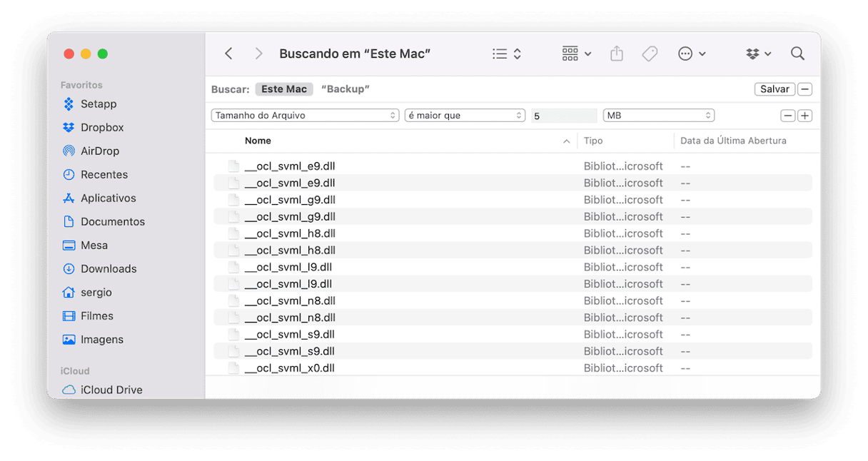The height and width of the screenshot is (461, 868).
Task: Open the group-by grid dropdown
Action: pos(577,54)
